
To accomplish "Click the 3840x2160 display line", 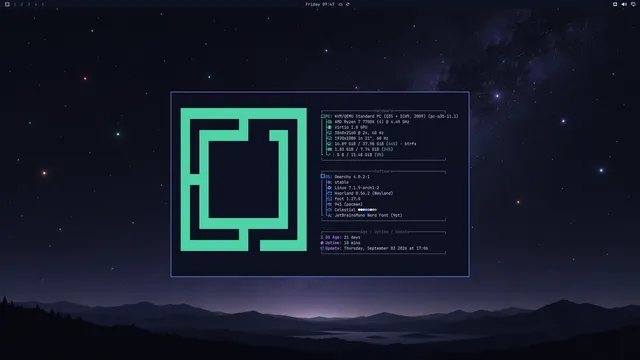I will [x=358, y=133].
